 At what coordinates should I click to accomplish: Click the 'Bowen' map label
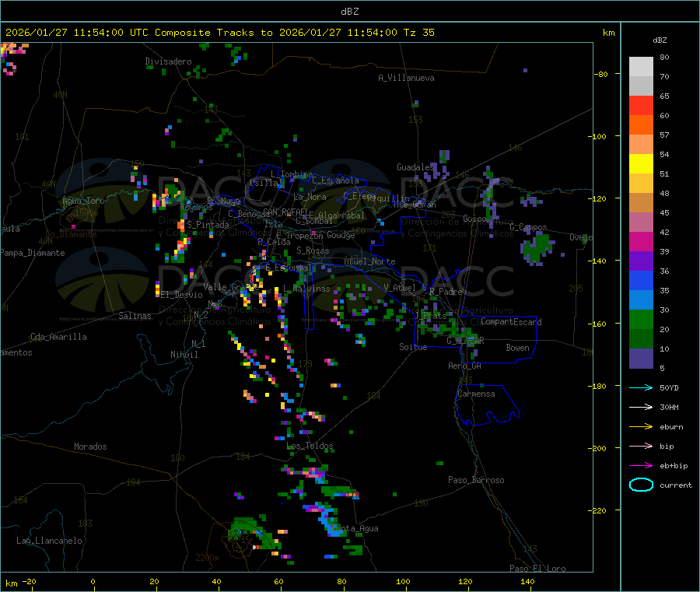point(517,348)
